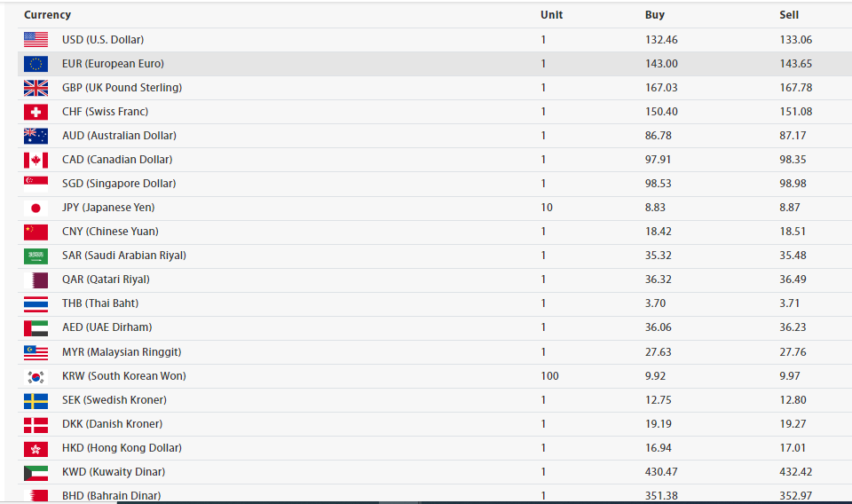
Task: Click the UK Pound Sterling flag
Action: (35, 88)
